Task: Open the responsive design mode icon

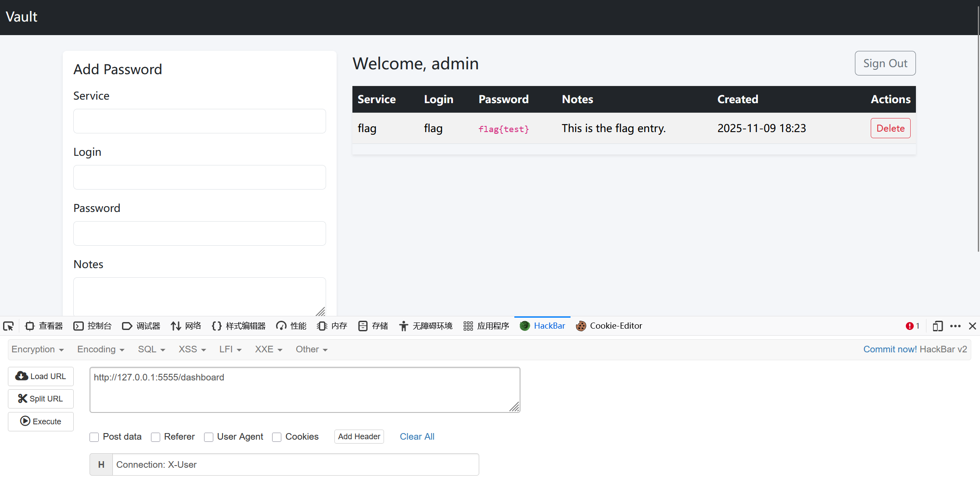Action: click(x=937, y=326)
